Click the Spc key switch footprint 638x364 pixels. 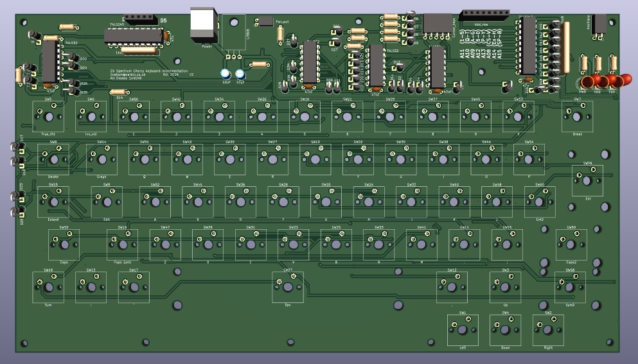(x=288, y=288)
